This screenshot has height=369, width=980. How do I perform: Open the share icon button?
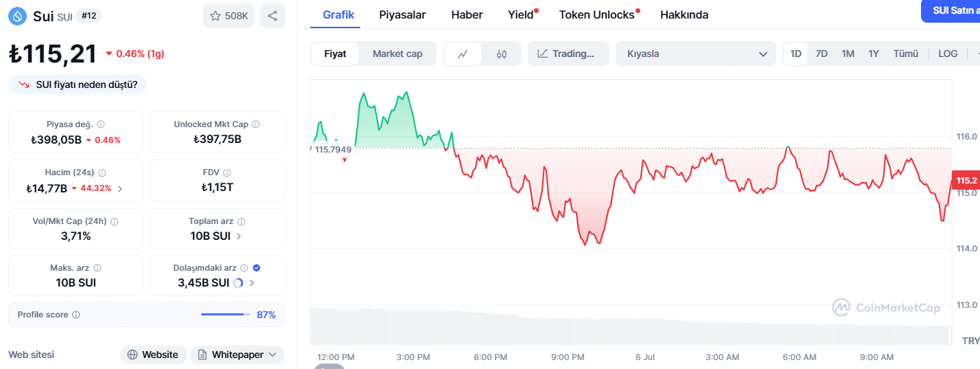pos(272,16)
